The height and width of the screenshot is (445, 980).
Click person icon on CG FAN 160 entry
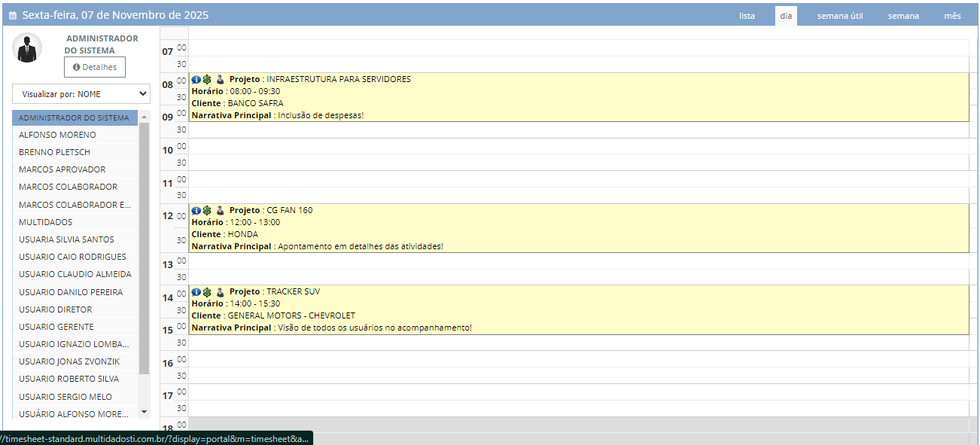[220, 210]
